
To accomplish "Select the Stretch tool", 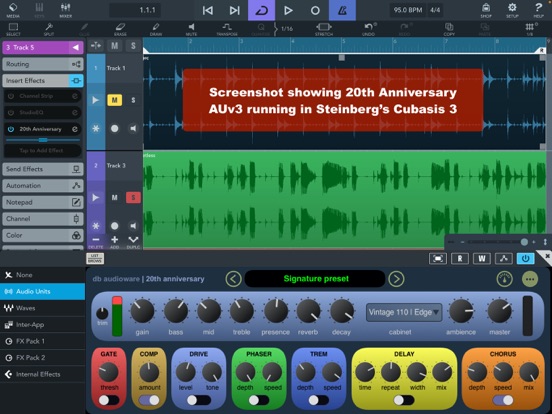I will [324, 29].
